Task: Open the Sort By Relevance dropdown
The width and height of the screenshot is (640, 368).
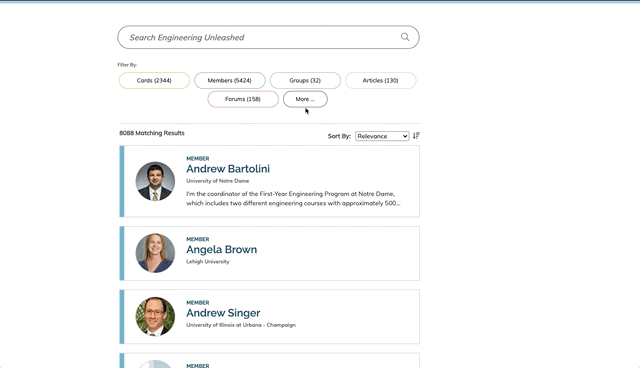Action: pos(382,136)
